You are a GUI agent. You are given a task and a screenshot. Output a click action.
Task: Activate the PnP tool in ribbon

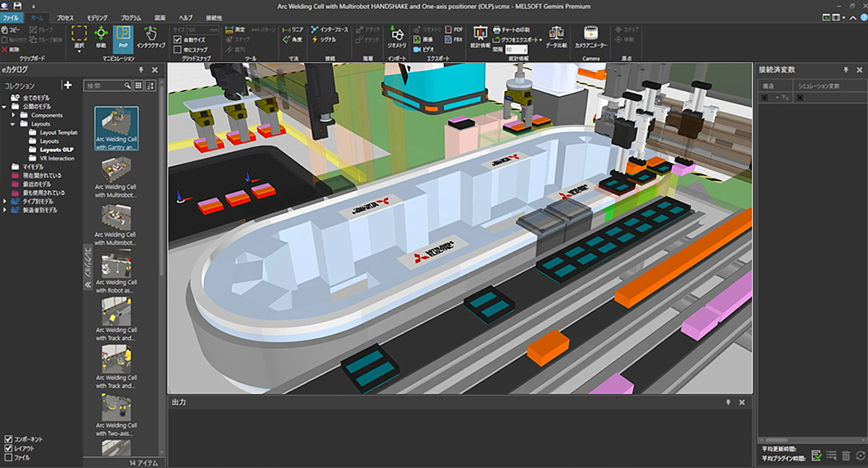pyautogui.click(x=123, y=38)
